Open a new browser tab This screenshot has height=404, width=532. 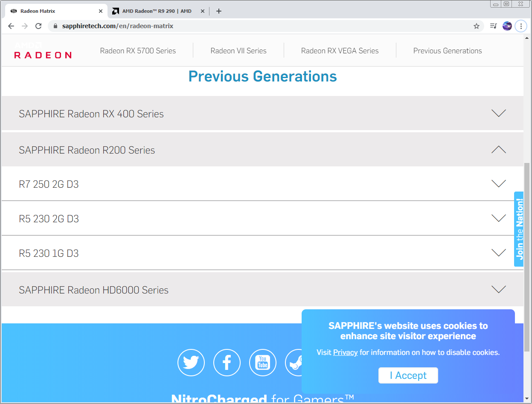pyautogui.click(x=219, y=11)
